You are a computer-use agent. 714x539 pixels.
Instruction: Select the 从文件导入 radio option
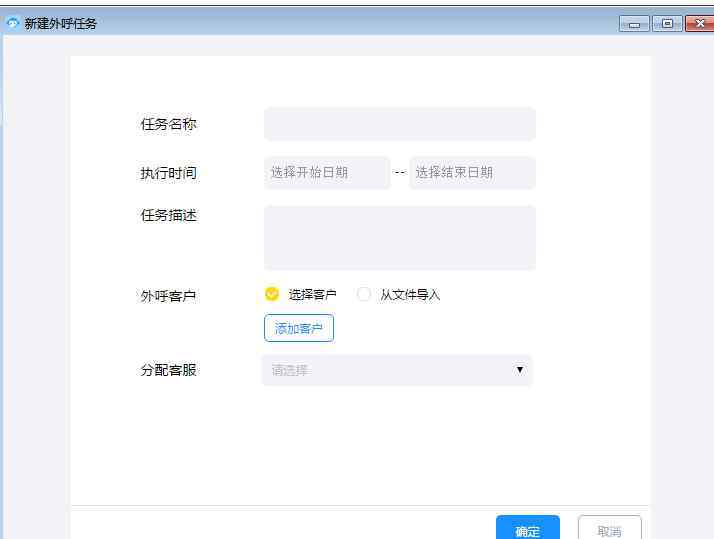pos(363,294)
